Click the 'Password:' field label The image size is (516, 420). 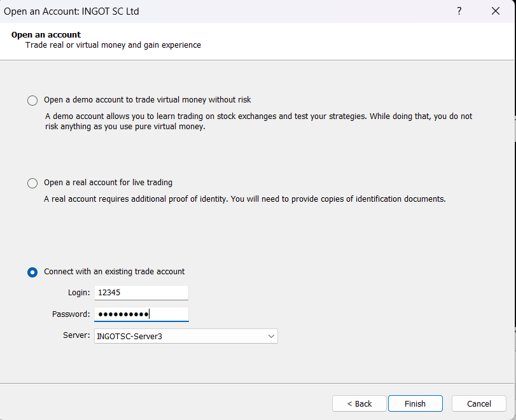[71, 314]
